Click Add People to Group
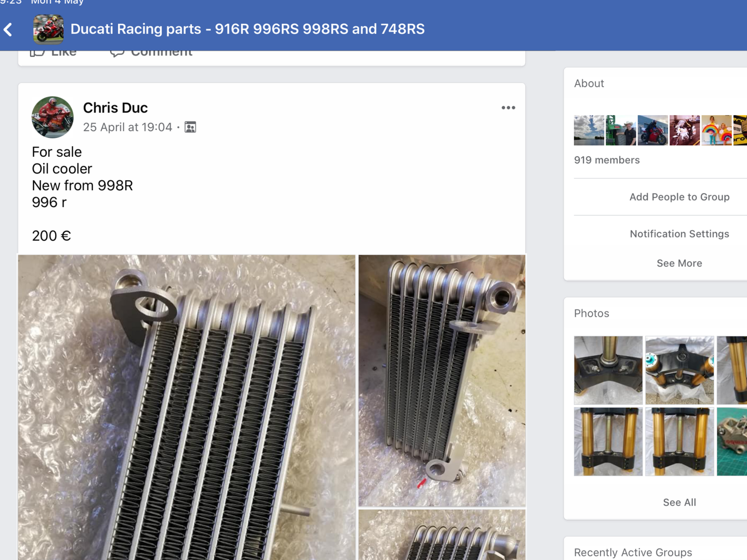 (x=679, y=197)
